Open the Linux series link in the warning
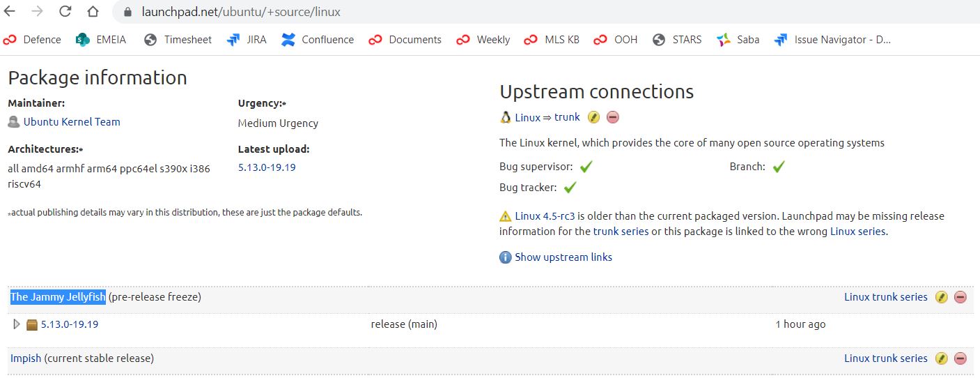 pos(858,232)
